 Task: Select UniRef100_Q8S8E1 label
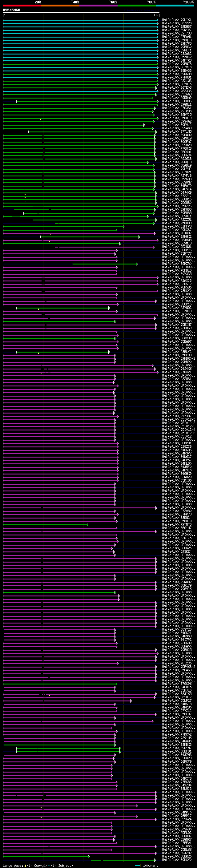coord(177,216)
